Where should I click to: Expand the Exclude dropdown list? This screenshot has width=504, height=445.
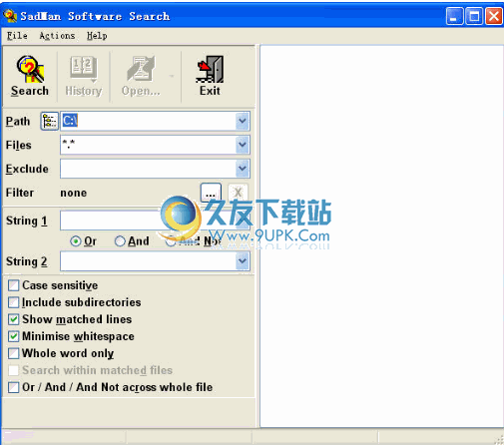point(243,169)
